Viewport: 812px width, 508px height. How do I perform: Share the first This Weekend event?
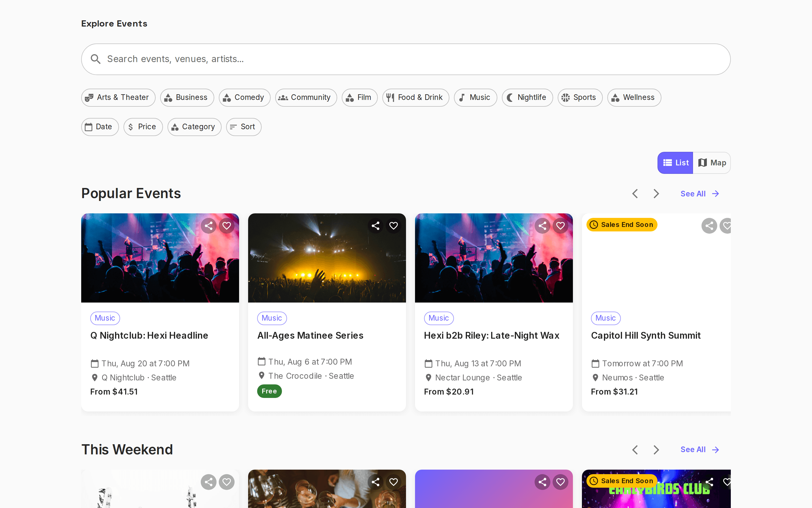pos(208,482)
